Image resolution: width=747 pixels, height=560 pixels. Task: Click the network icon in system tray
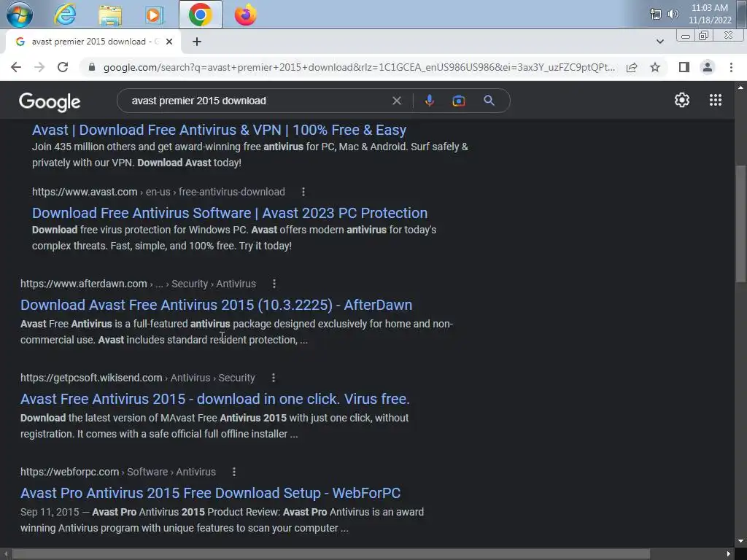tap(656, 15)
